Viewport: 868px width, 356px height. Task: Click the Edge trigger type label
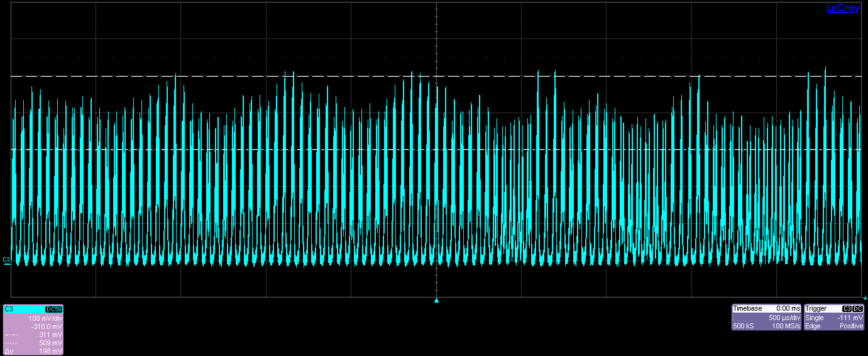pos(813,326)
